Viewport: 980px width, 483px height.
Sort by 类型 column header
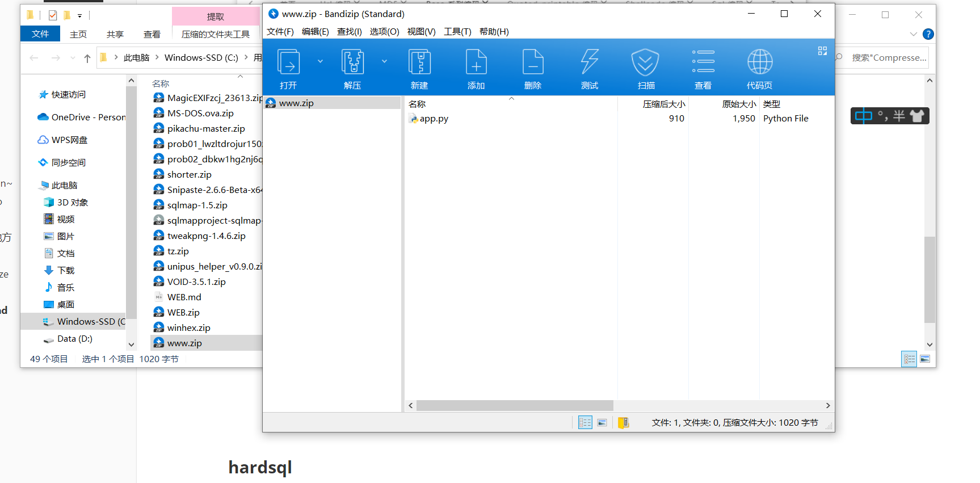(772, 104)
